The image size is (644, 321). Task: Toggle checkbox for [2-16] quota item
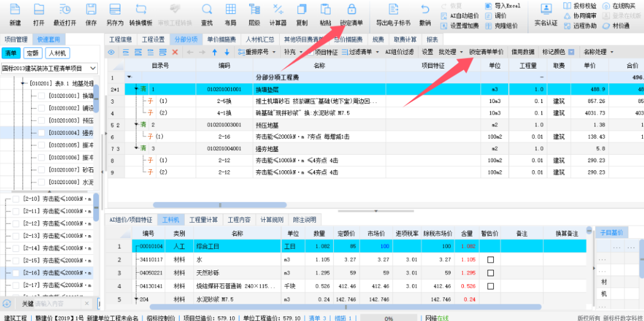(x=16, y=273)
